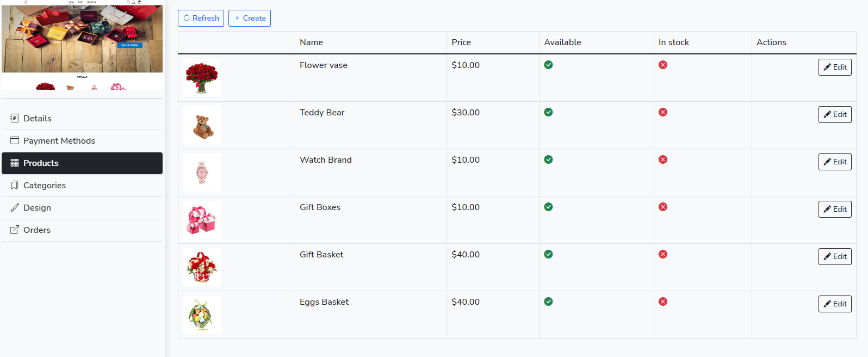Toggle In stock status for Eggs Basket
This screenshot has height=357, width=868.
pos(663,301)
